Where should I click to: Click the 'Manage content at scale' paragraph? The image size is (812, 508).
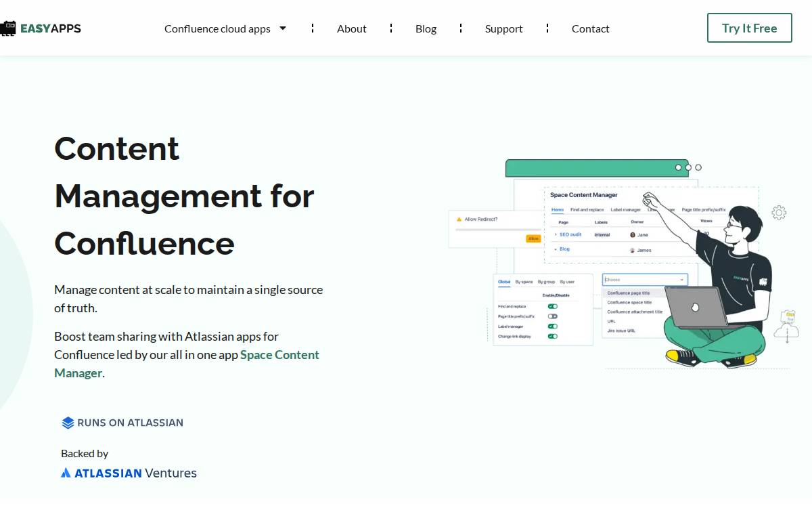click(189, 299)
